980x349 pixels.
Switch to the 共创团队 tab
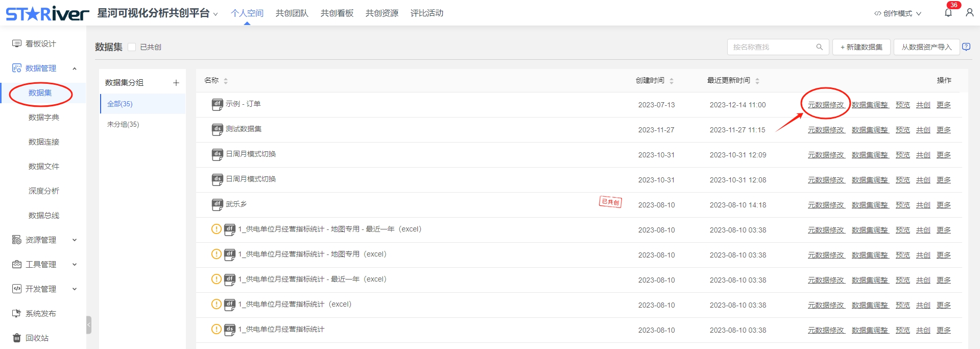[x=292, y=13]
